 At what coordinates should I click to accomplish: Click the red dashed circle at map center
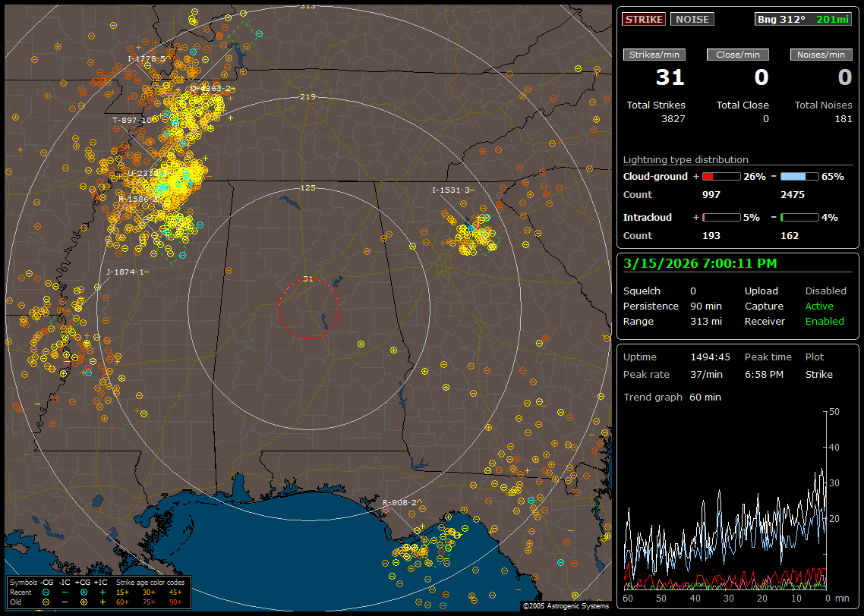[x=308, y=309]
